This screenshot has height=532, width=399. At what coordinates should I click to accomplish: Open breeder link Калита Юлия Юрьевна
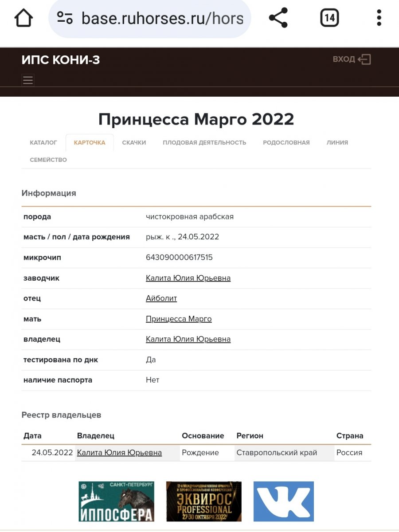[x=188, y=278]
